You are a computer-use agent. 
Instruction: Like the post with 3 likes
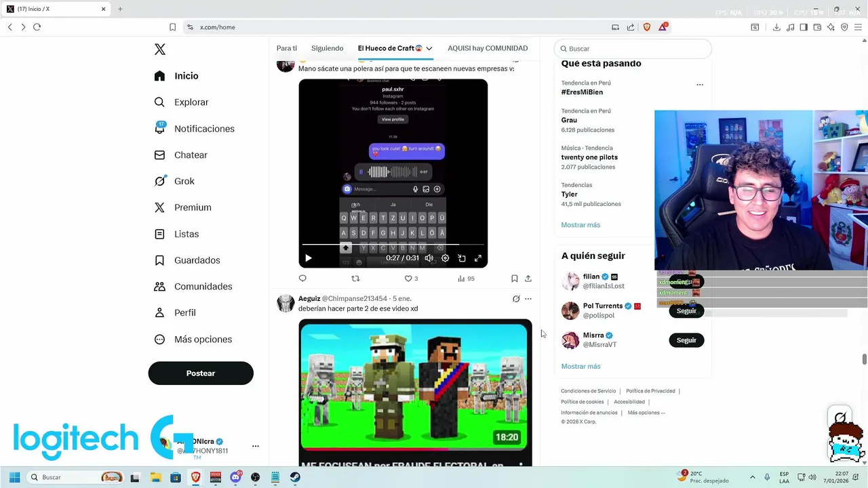411,279
